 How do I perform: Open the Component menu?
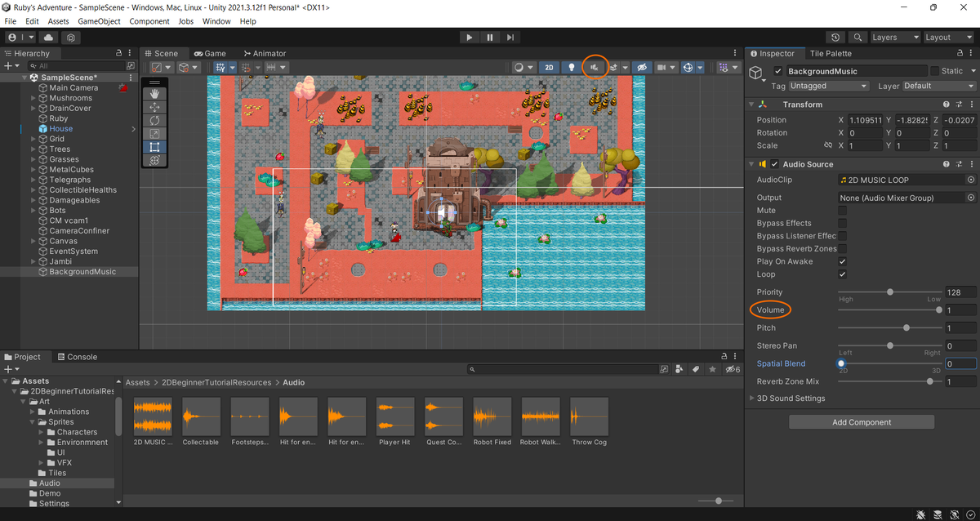[x=149, y=21]
